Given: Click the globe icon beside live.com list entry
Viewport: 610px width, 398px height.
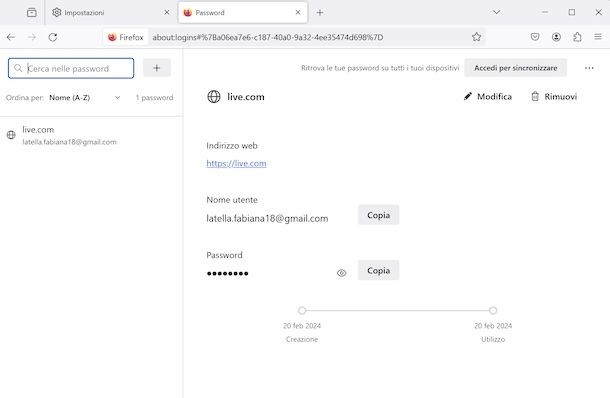Looking at the screenshot, I should click(11, 135).
